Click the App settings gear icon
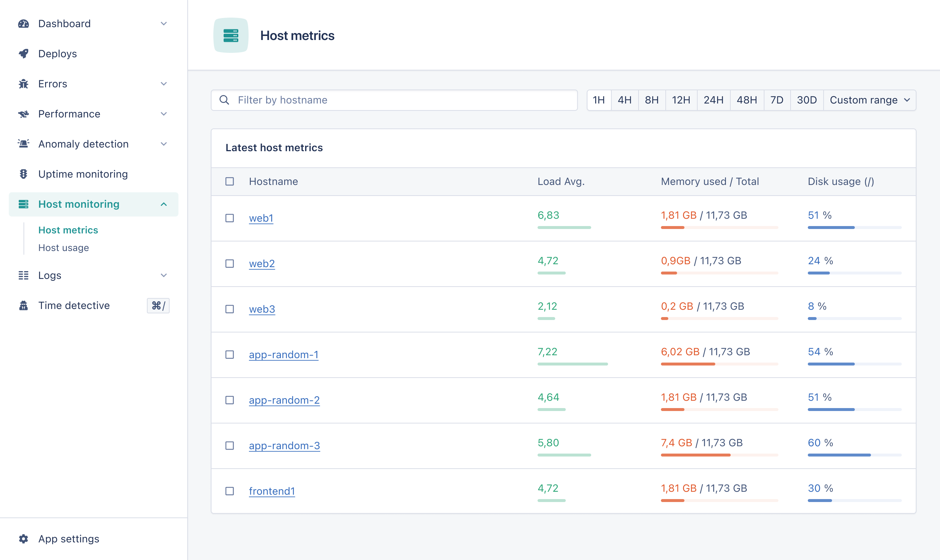The image size is (940, 560). pyautogui.click(x=23, y=538)
